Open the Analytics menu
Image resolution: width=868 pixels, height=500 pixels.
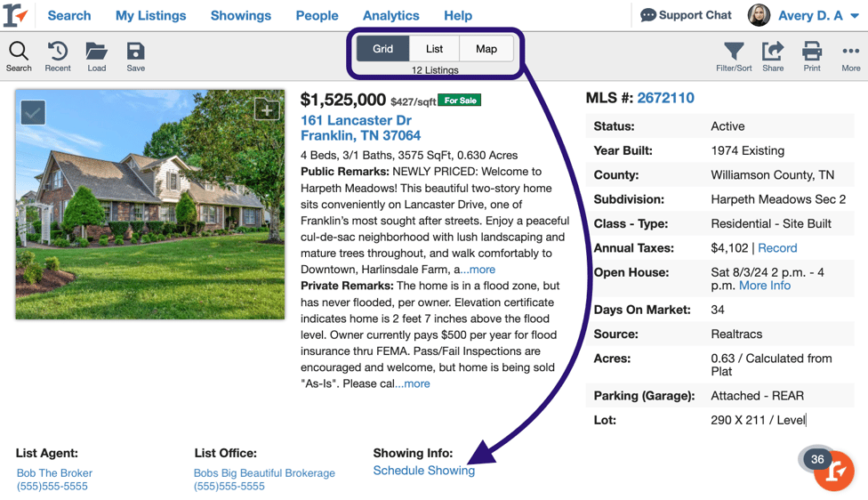pos(390,15)
